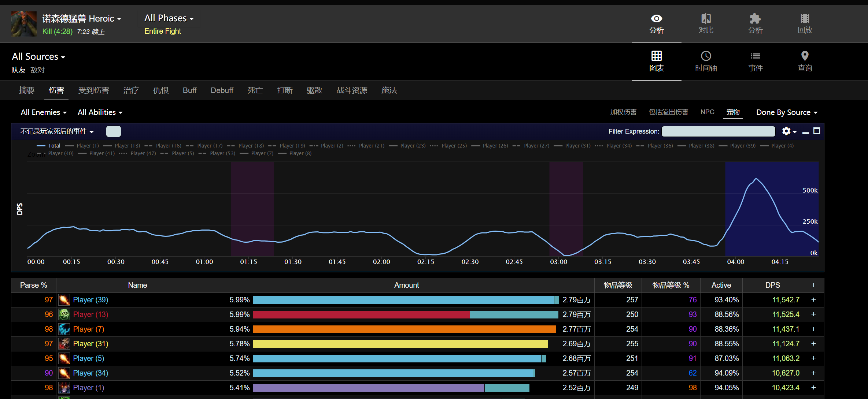Click the eye icon for 分析 view

[656, 19]
